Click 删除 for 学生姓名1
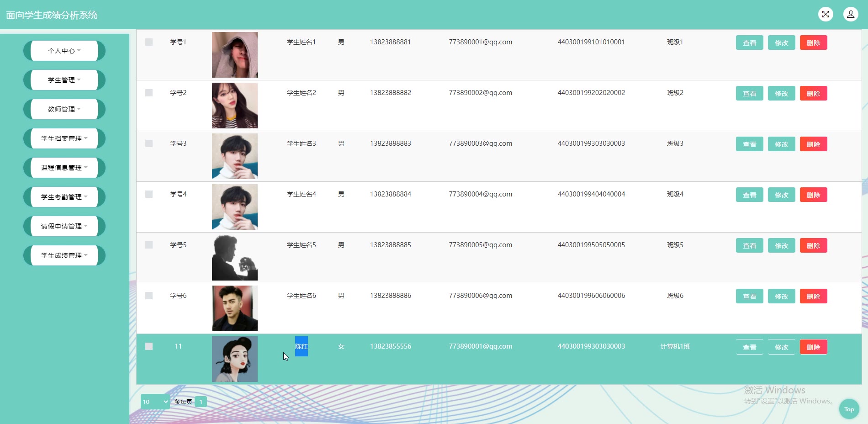 (x=813, y=42)
